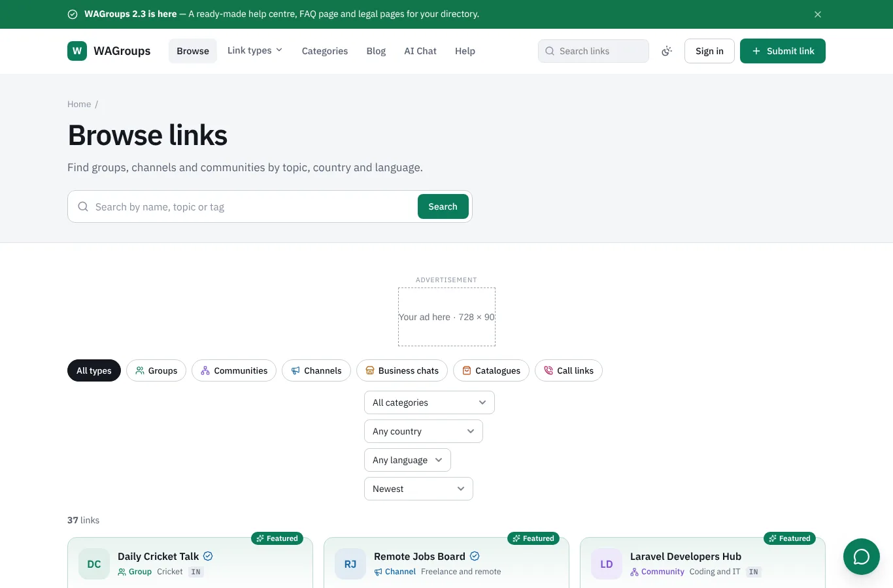Open the AI Chat nav item
This screenshot has width=893, height=588.
pyautogui.click(x=420, y=51)
